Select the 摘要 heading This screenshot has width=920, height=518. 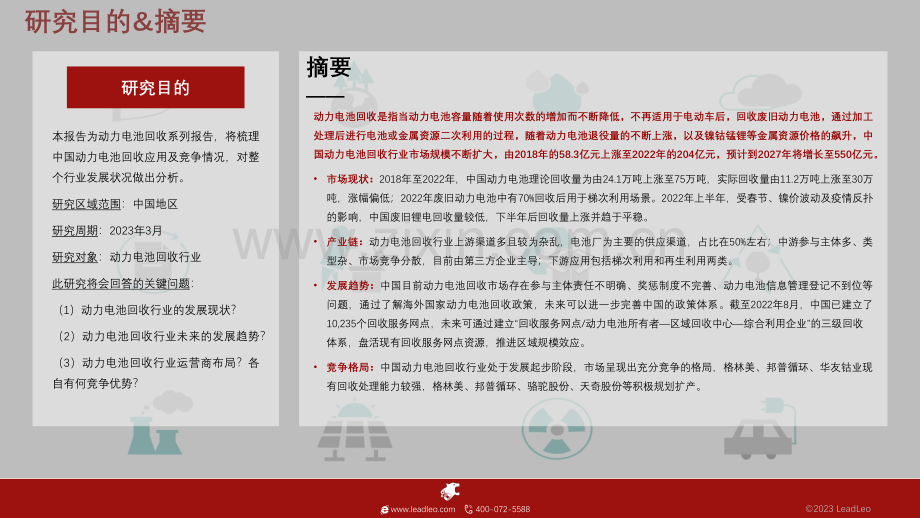tap(329, 67)
